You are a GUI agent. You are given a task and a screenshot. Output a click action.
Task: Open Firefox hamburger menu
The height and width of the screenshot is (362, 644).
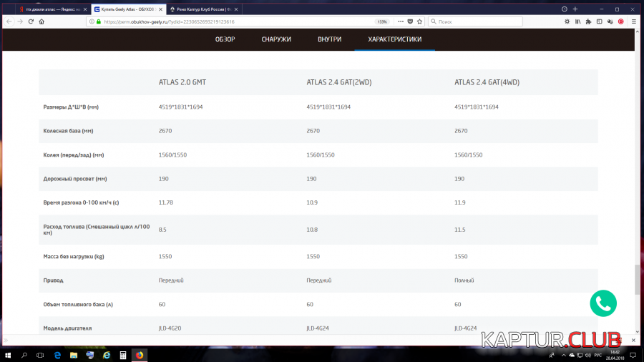[633, 21]
